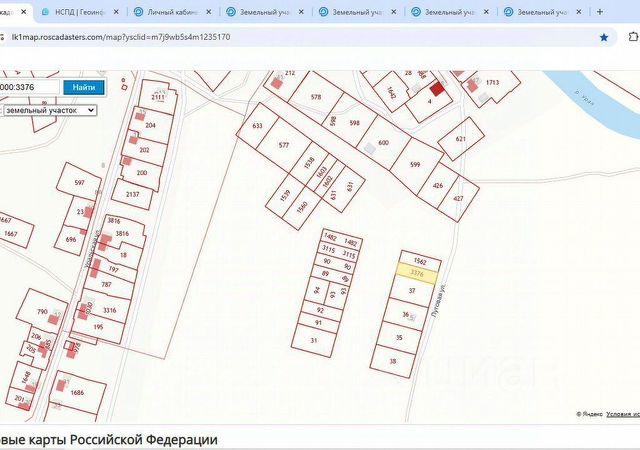
Task: Select parcel 37 on the map
Action: coord(412,291)
